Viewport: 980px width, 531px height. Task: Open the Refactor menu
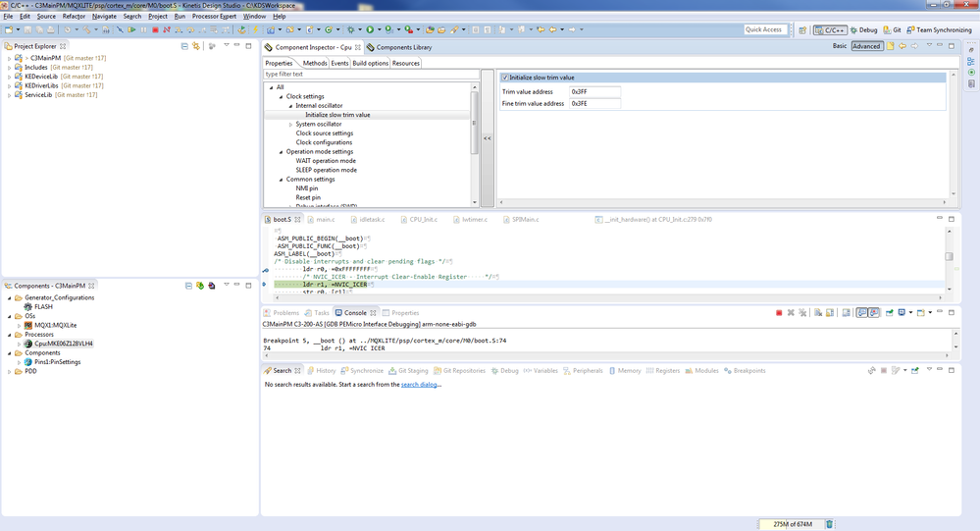tap(74, 17)
